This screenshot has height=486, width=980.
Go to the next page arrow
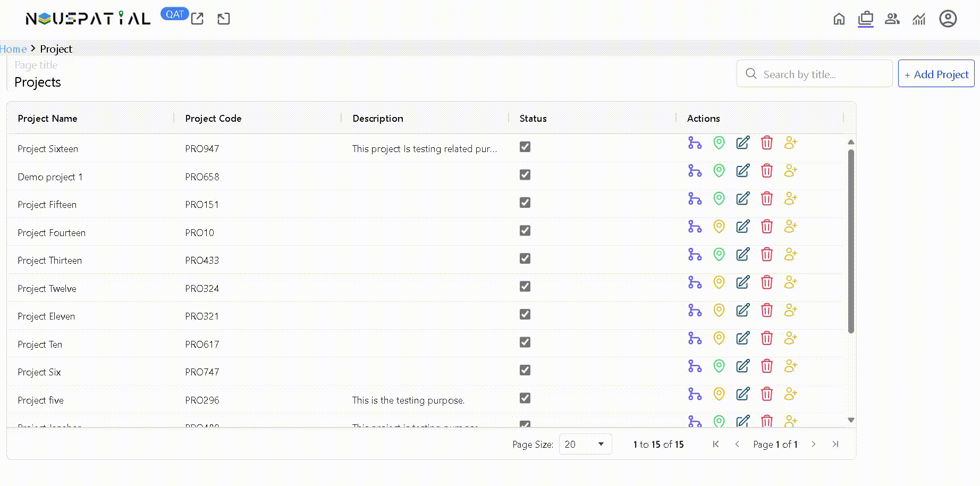pos(813,444)
